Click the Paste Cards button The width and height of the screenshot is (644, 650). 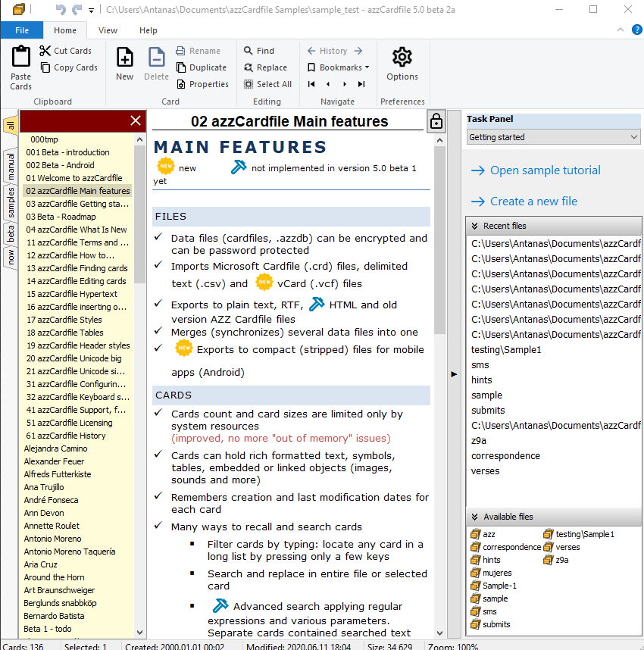[20, 67]
